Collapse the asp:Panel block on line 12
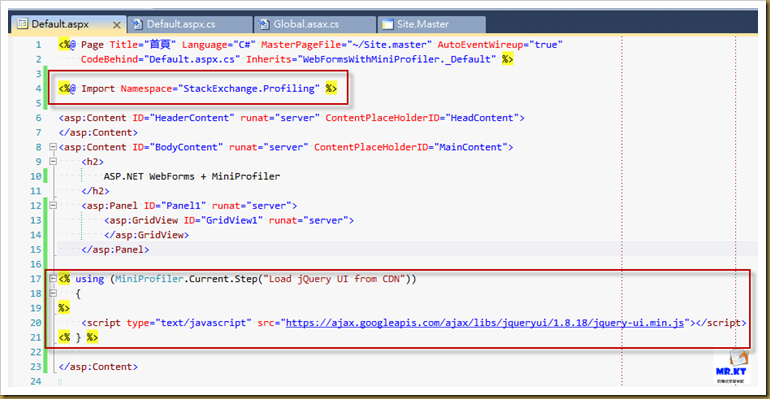Viewport: 770px width, 399px height. pyautogui.click(x=53, y=205)
